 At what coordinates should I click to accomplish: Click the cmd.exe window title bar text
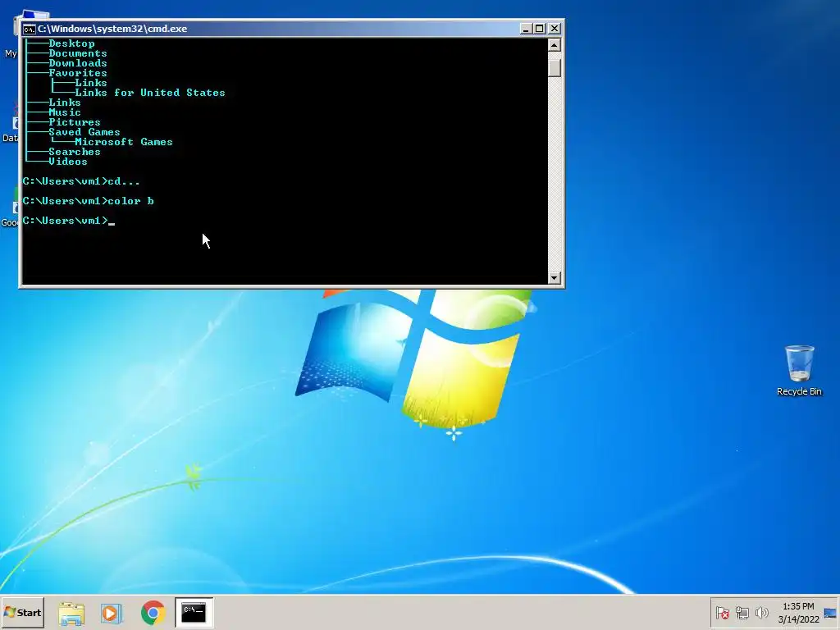(112, 29)
